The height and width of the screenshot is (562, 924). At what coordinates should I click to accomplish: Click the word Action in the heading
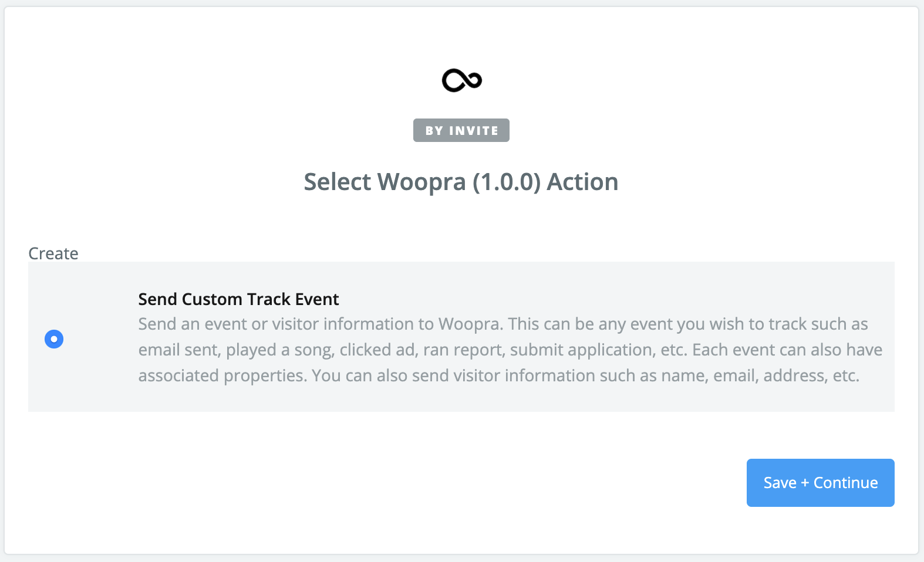tap(582, 182)
